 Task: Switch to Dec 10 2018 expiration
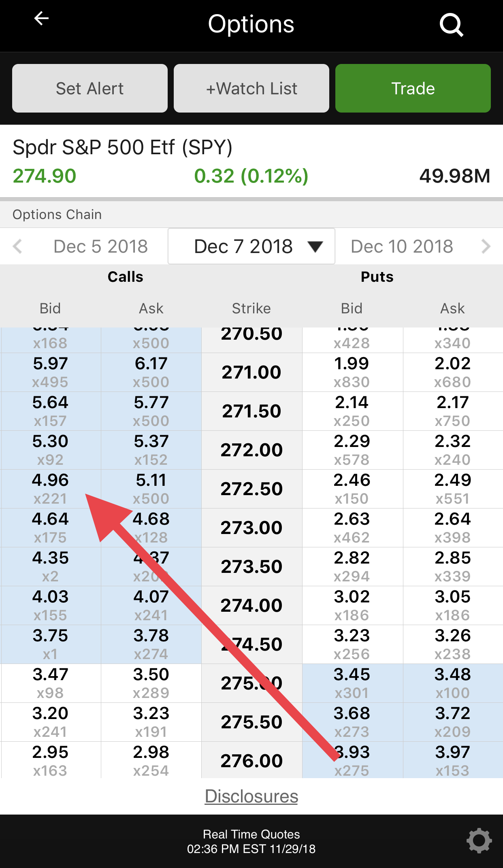point(402,246)
